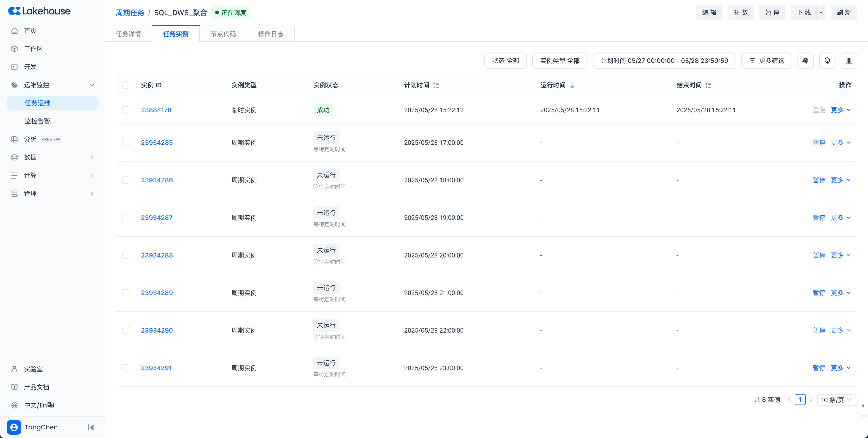Open the 10 条/页 page size dropdown

click(x=837, y=400)
